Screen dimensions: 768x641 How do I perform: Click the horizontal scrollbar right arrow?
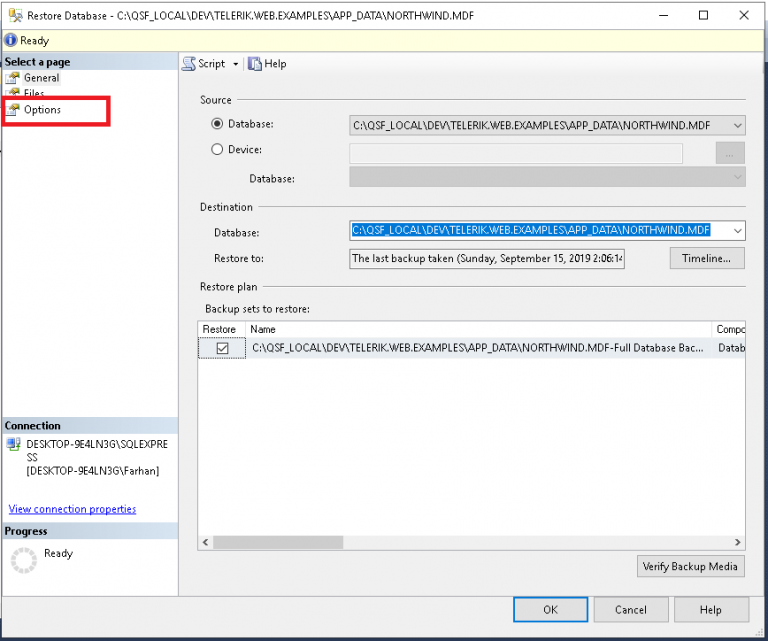pos(737,542)
